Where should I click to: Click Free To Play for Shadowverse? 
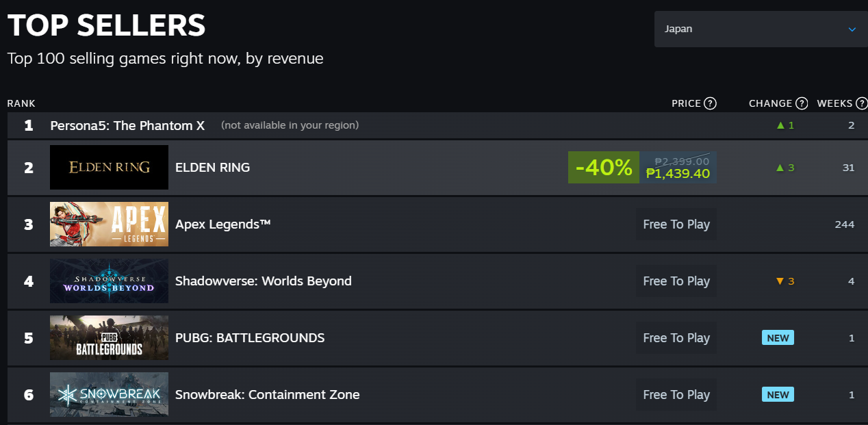click(x=676, y=281)
